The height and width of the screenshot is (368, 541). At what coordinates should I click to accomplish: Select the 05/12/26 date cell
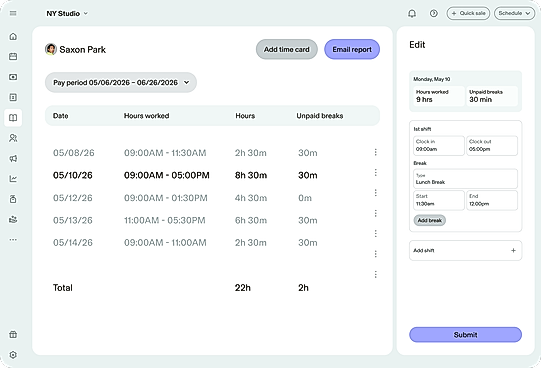coord(72,198)
